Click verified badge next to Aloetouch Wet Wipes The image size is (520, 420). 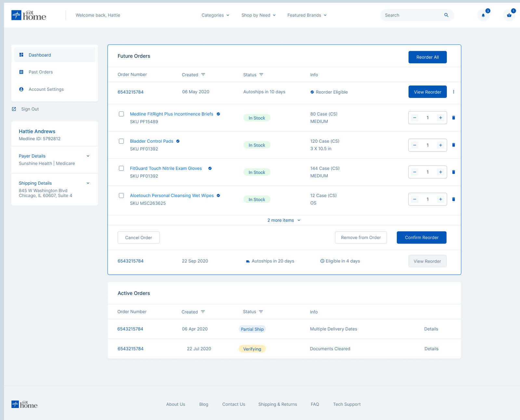218,195
